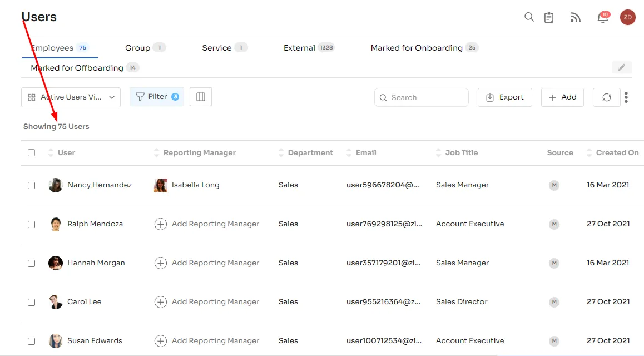This screenshot has height=356, width=644.
Task: Focus the users Search field
Action: pos(422,98)
